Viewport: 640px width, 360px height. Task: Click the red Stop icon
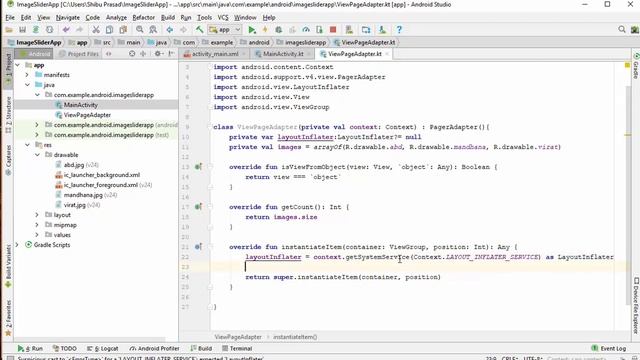click(333, 30)
